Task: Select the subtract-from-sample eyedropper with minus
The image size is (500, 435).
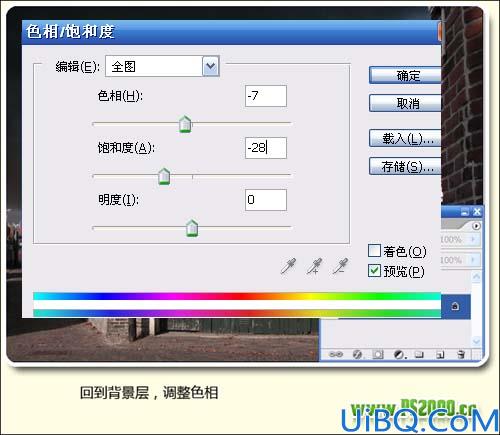Action: pyautogui.click(x=340, y=266)
